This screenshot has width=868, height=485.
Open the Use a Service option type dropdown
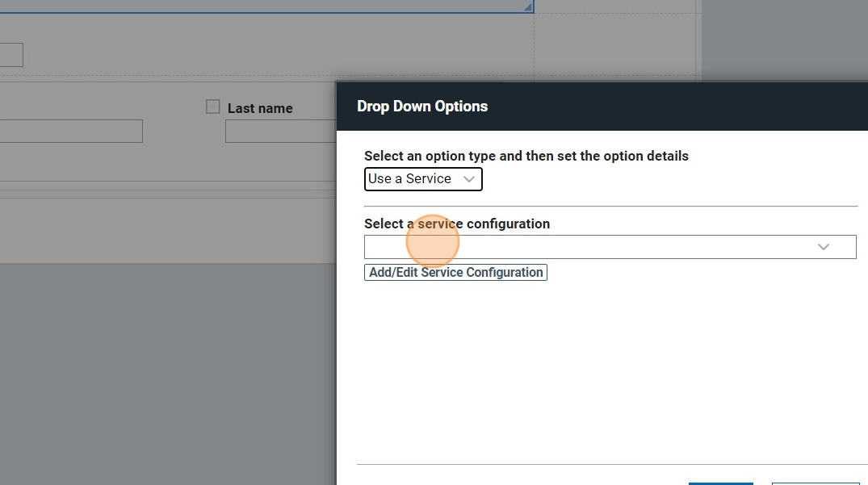423,179
